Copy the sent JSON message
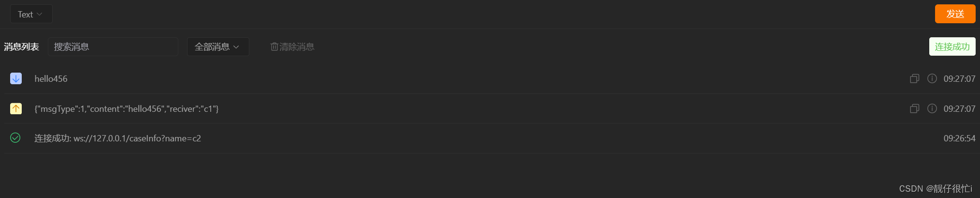Screen dimensions: 980x198 914,108
